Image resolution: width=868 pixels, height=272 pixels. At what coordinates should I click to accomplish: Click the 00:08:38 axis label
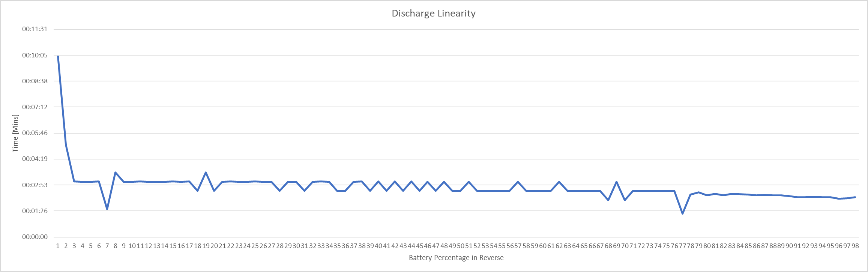coord(35,81)
